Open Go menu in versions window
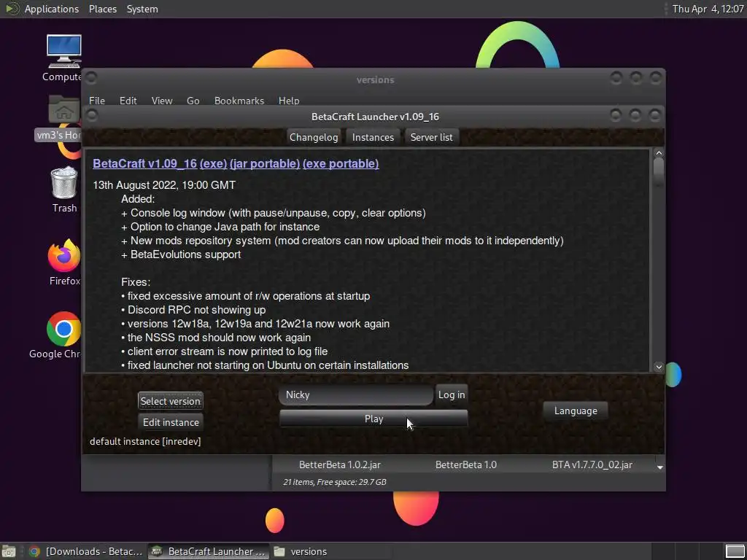 tap(193, 101)
